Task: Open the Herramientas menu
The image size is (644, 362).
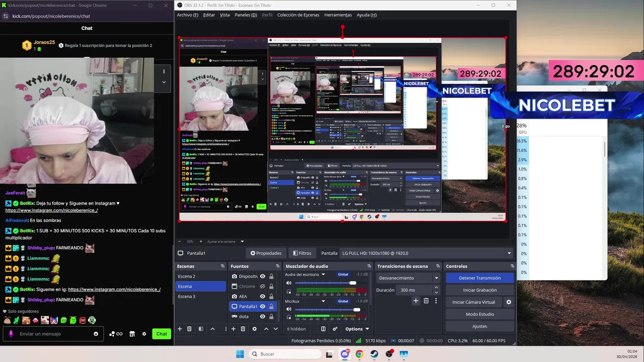Action: (338, 15)
